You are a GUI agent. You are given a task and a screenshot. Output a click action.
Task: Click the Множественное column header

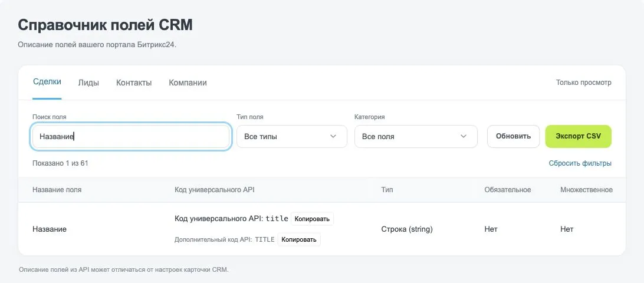[586, 190]
